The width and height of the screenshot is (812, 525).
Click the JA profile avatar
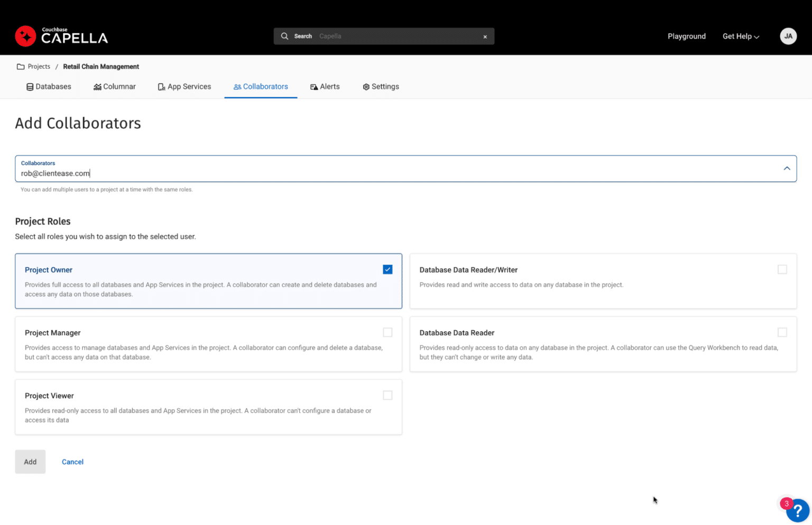coord(788,36)
